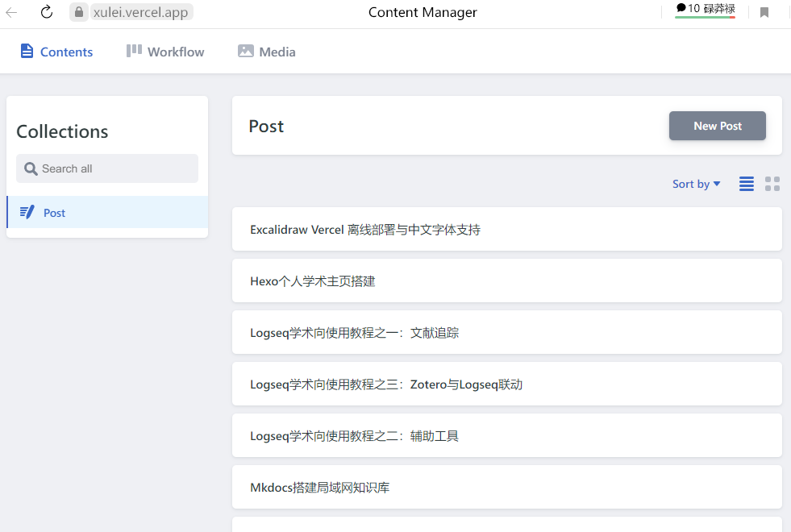Click the search magnifier icon in Collections
Screen dimensions: 791x532
point(31,168)
